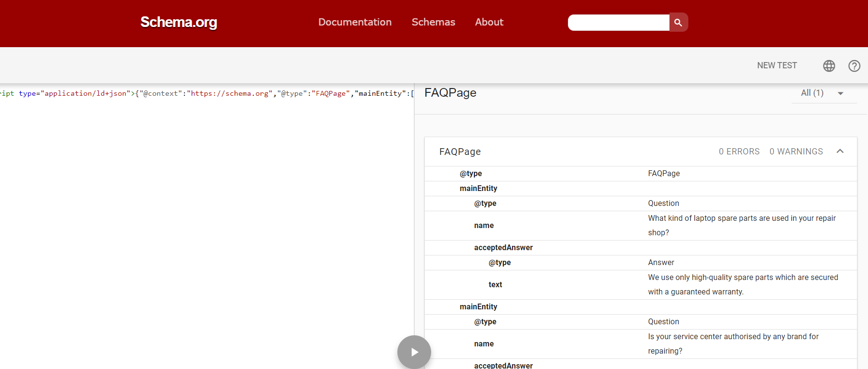Open the All (1) filter dropdown

pyautogui.click(x=824, y=93)
